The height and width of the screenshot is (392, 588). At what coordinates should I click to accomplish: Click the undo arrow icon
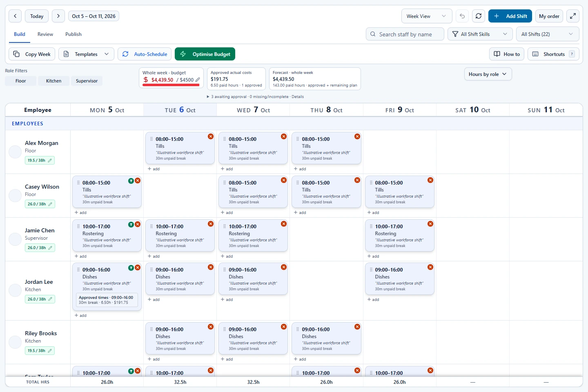[462, 16]
